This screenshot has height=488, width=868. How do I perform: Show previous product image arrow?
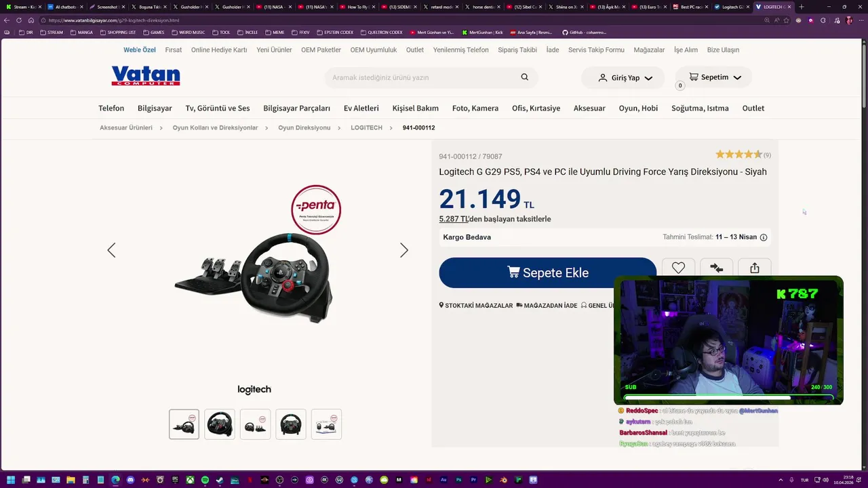[111, 250]
